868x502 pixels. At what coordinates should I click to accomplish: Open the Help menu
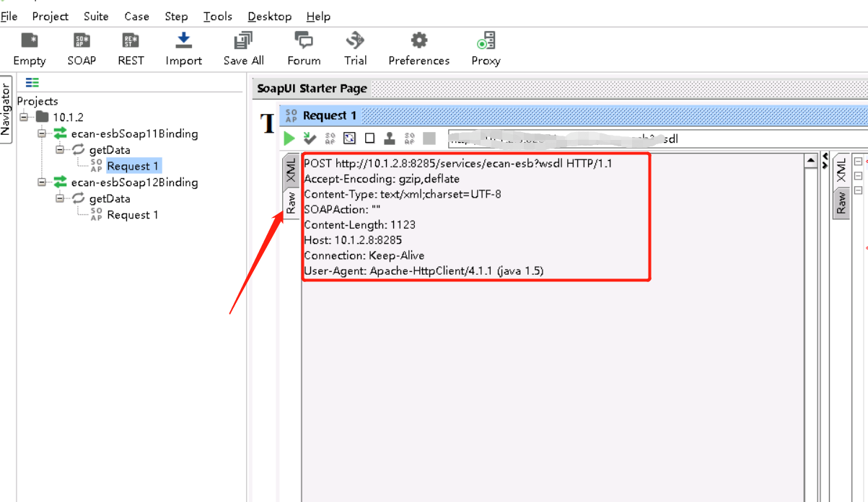318,16
